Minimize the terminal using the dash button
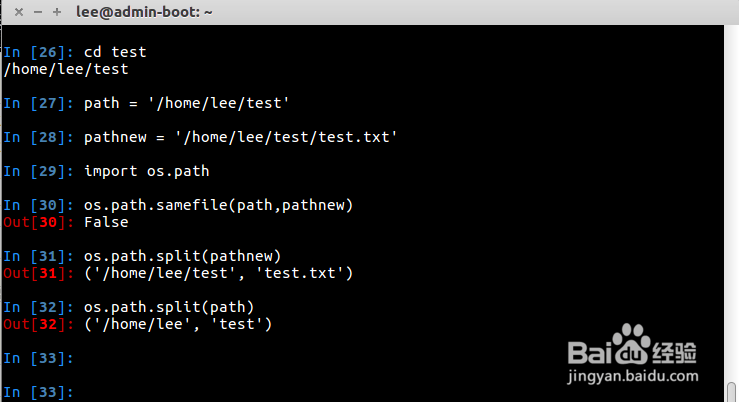The width and height of the screenshot is (739, 402). coord(34,12)
